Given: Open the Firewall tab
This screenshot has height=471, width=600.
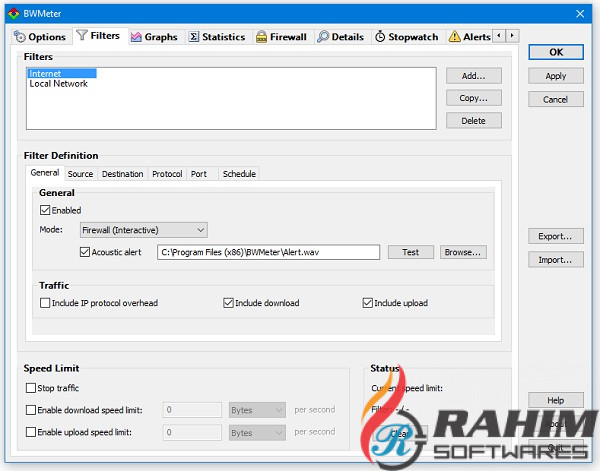Looking at the screenshot, I should click(281, 37).
